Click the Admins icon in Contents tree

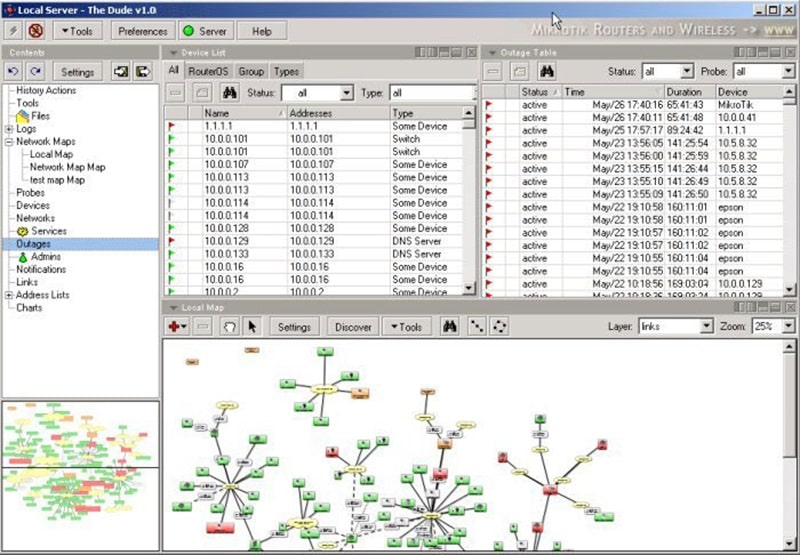(23, 257)
